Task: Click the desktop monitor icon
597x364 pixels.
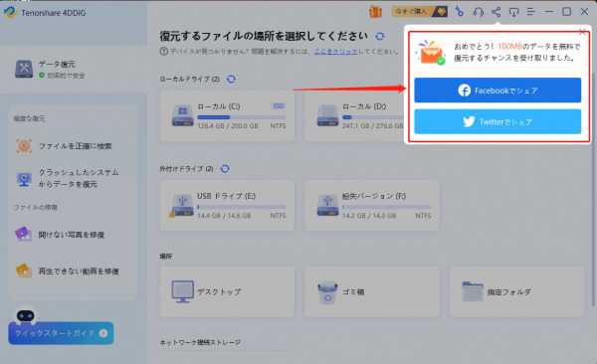Action: pyautogui.click(x=183, y=291)
